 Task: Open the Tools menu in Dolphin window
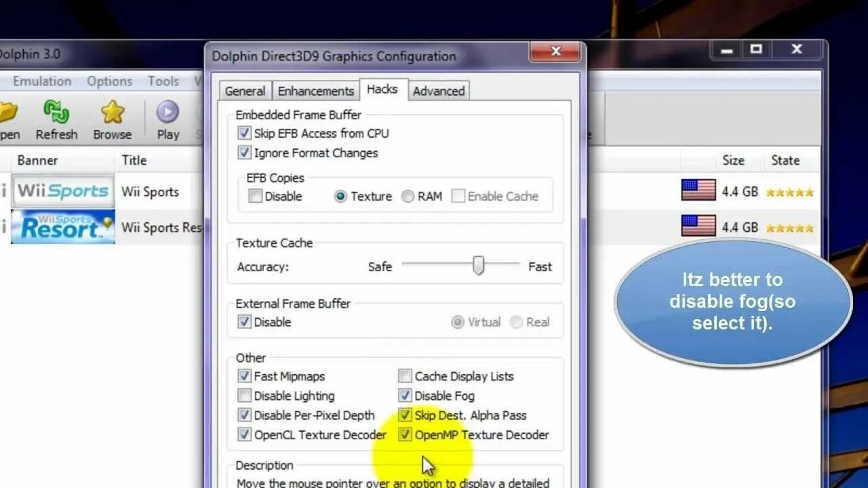pyautogui.click(x=163, y=81)
